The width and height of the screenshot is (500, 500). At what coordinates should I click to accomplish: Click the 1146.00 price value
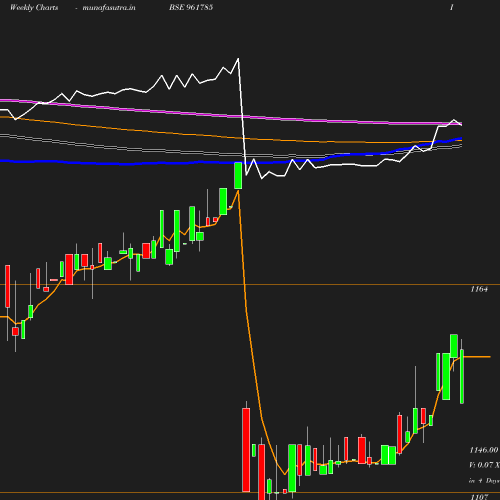click(484, 450)
